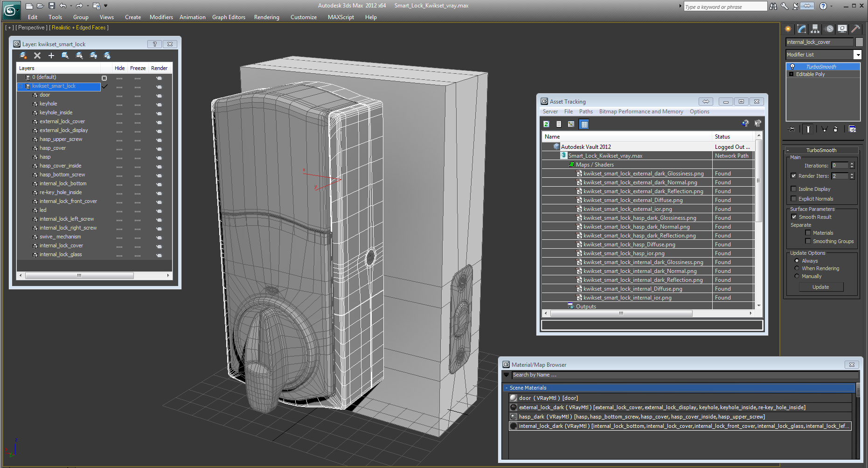Click the Undo arrow icon

tap(62, 6)
